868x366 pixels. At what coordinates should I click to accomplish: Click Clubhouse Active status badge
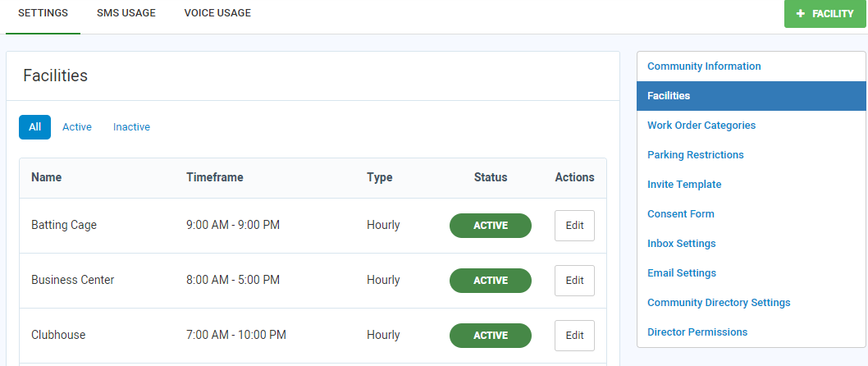[491, 336]
